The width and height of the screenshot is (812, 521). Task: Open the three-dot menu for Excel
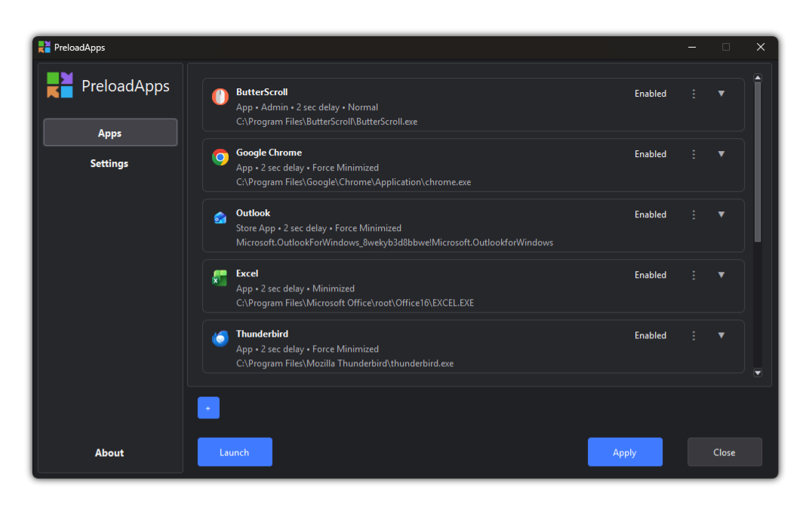(x=694, y=275)
